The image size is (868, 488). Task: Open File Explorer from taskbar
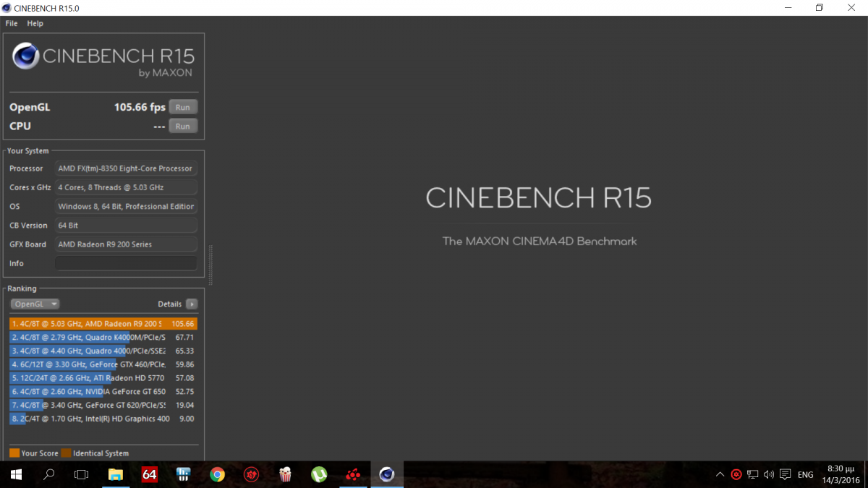pyautogui.click(x=116, y=475)
